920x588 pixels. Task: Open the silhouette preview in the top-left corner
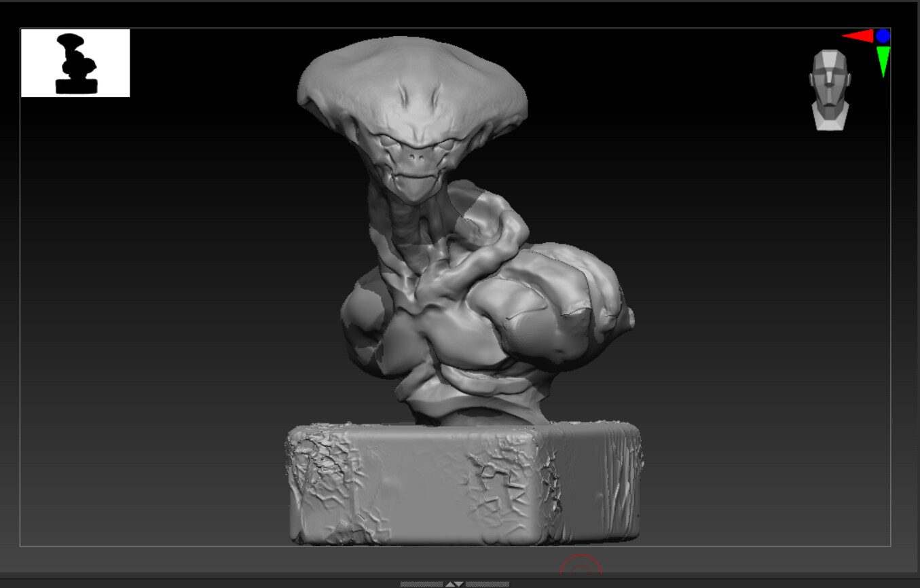pyautogui.click(x=75, y=61)
